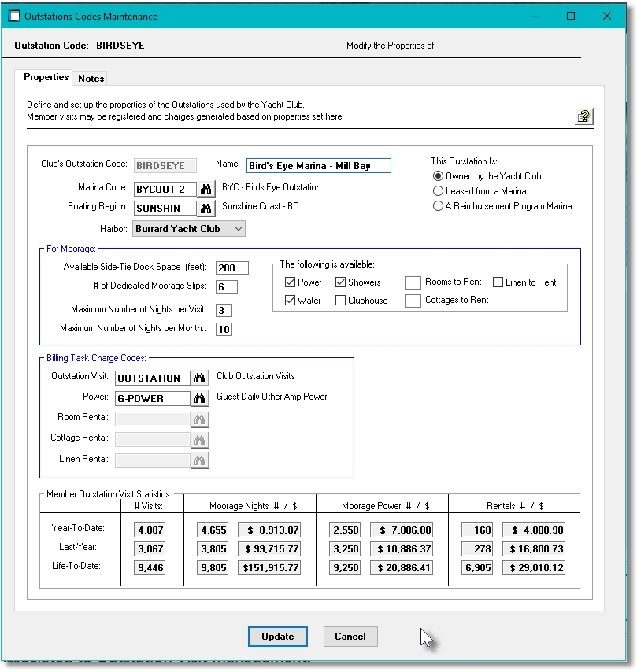
Task: Select Owned by the Yacht Club option
Action: click(438, 176)
